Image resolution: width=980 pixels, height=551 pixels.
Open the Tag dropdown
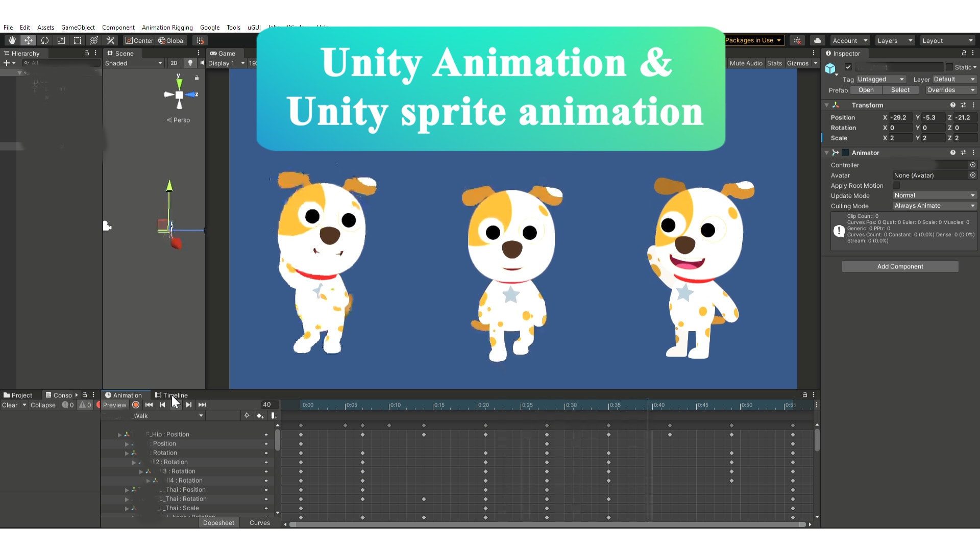click(x=881, y=79)
